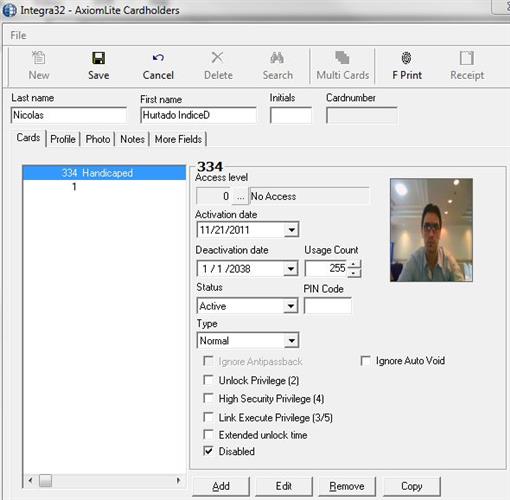Click the Receipt icon in toolbar
This screenshot has height=500, width=510.
coord(466,58)
